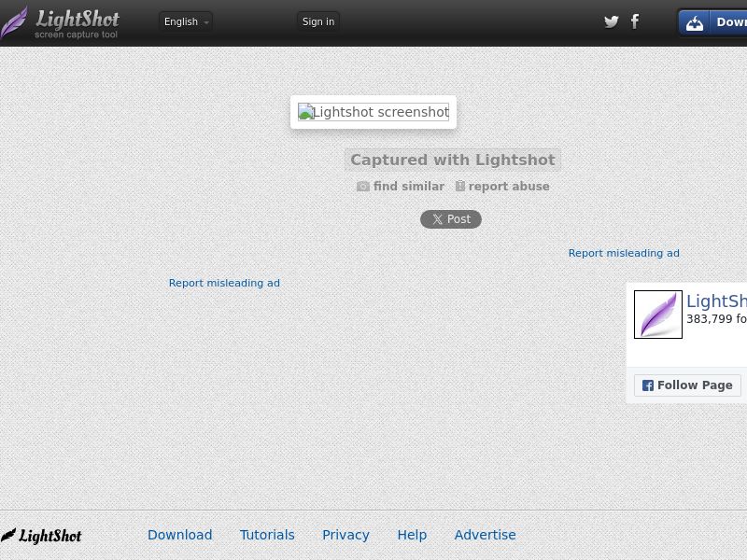Click the report abuse flag icon
The image size is (747, 560).
click(x=459, y=186)
